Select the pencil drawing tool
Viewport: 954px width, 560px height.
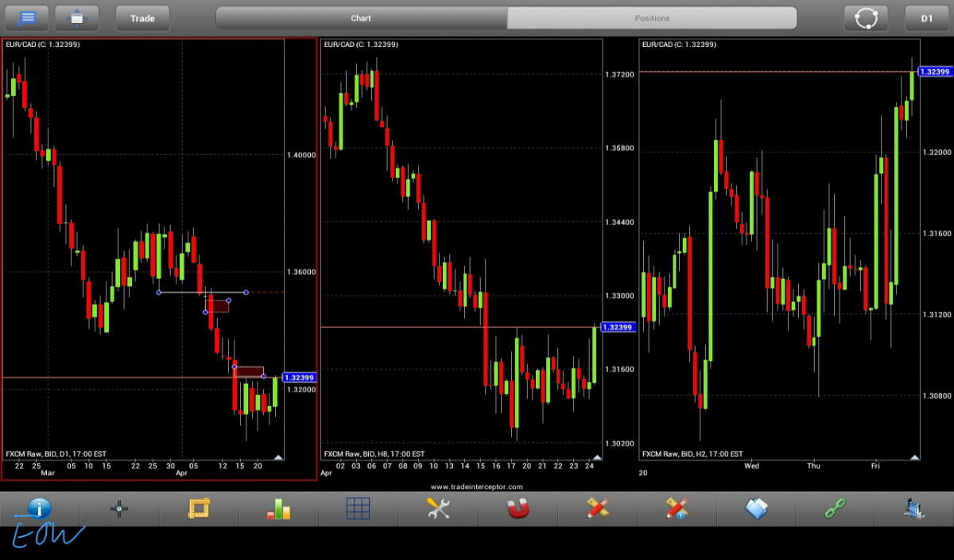tap(597, 508)
